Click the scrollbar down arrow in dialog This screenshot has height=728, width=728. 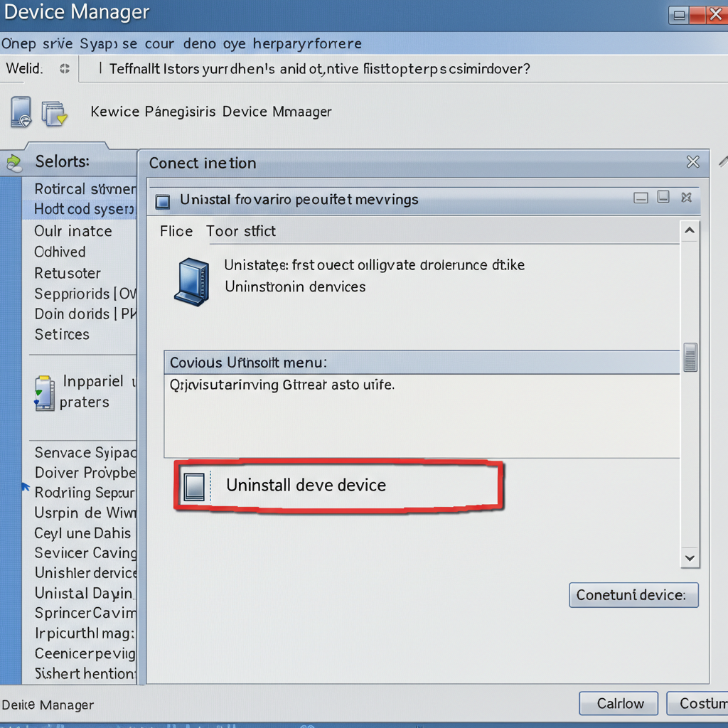690,558
